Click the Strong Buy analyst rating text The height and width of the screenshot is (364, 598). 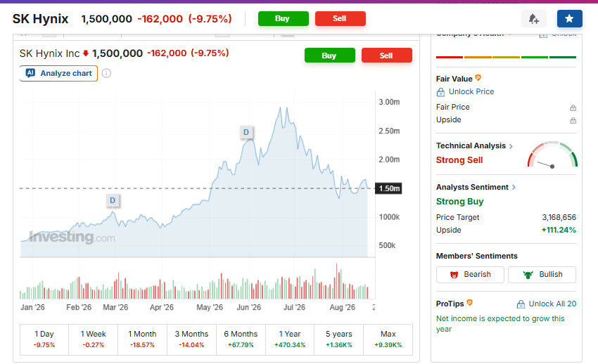pyautogui.click(x=459, y=202)
